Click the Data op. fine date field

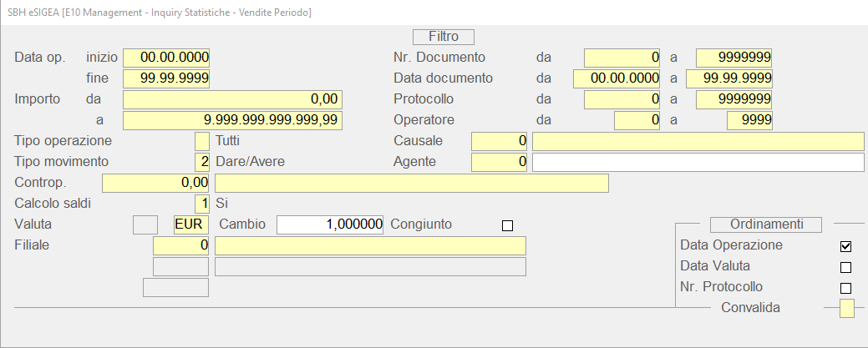pos(165,78)
